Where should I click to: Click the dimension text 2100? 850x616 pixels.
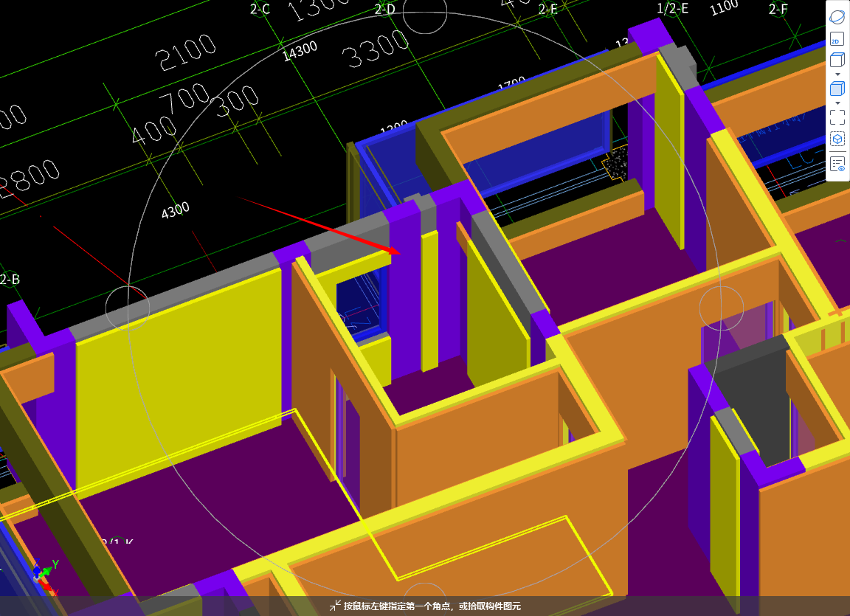(185, 52)
